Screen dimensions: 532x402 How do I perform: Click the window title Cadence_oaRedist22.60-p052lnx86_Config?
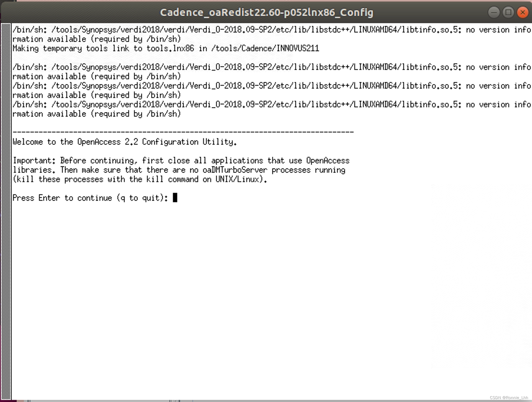click(x=267, y=12)
